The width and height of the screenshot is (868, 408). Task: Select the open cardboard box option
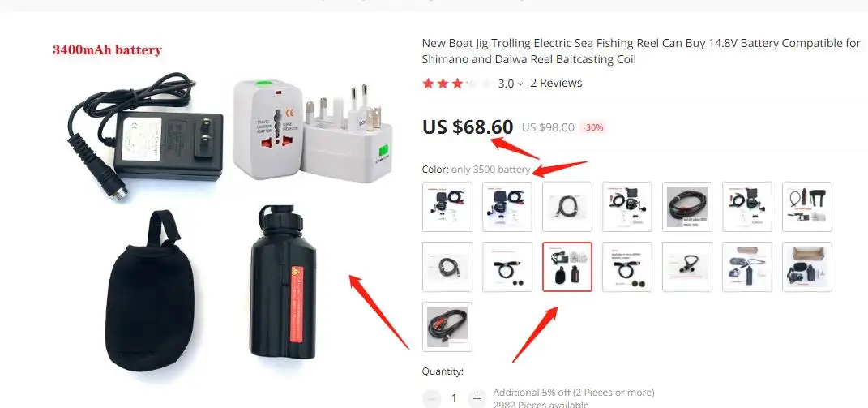pyautogui.click(x=807, y=267)
